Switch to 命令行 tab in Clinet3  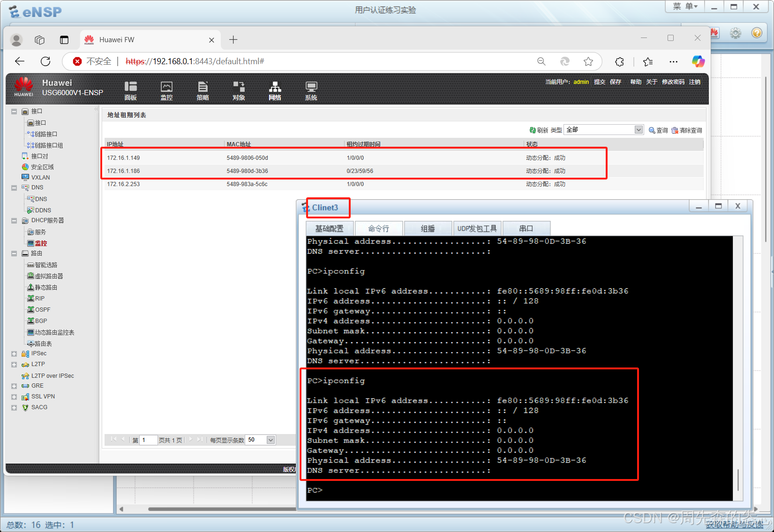(379, 228)
